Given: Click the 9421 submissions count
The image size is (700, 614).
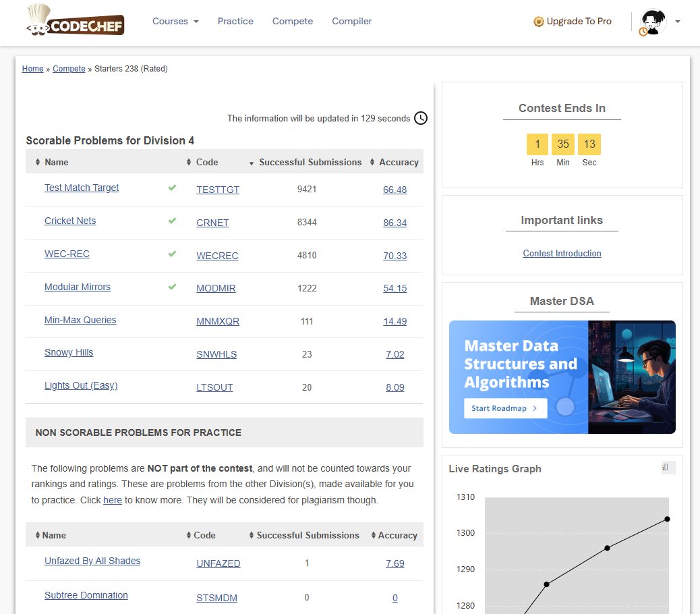Looking at the screenshot, I should [307, 190].
